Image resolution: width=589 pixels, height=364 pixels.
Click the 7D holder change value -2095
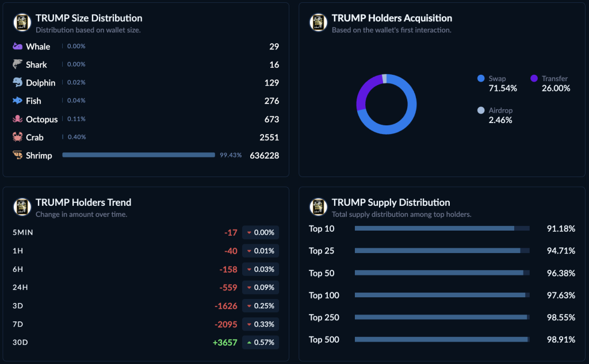(x=225, y=324)
